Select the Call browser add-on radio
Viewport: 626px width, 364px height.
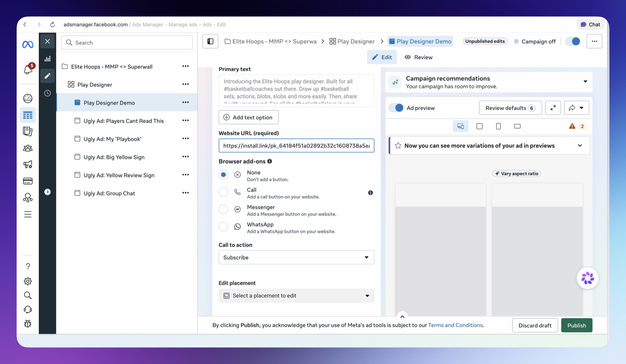click(223, 192)
